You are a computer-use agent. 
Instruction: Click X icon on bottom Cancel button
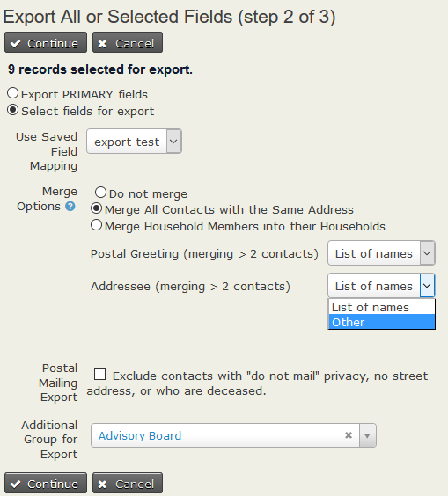[102, 484]
